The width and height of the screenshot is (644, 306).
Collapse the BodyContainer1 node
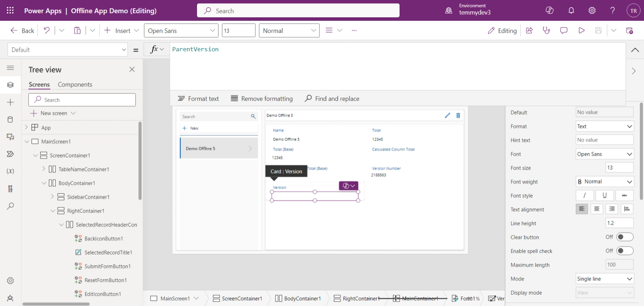(44, 183)
